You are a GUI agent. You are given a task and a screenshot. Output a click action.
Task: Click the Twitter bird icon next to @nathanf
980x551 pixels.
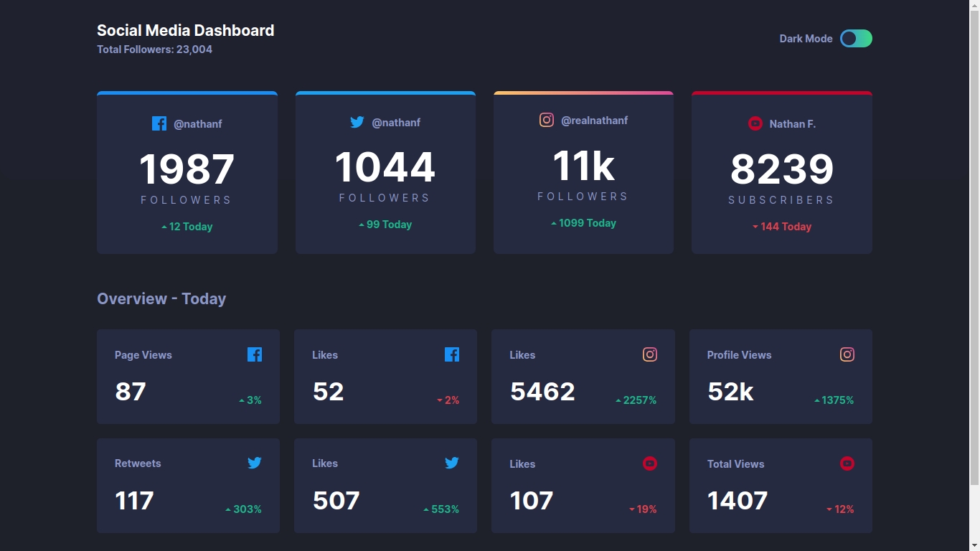click(357, 122)
